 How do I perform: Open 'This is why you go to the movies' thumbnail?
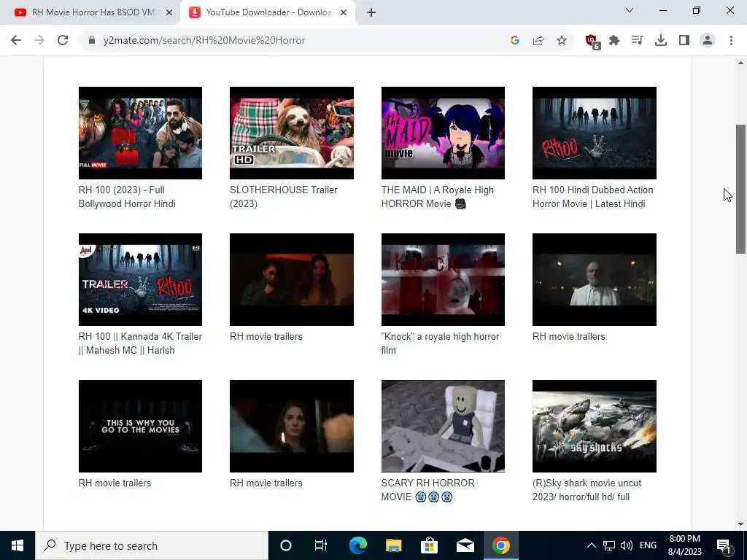coord(140,426)
